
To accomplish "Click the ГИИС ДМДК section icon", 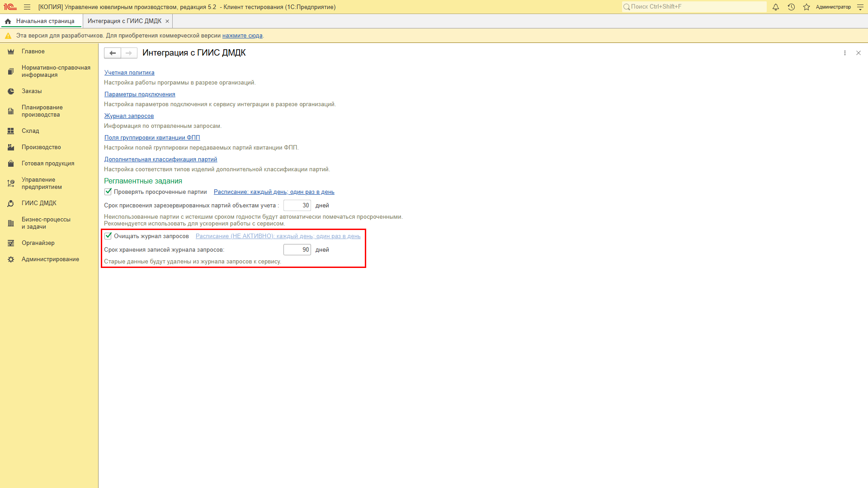I will click(11, 203).
